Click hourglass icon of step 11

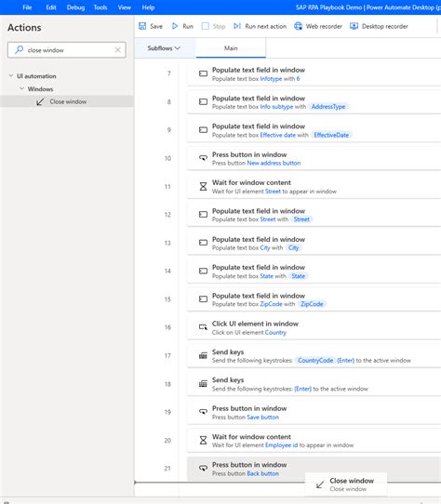pyautogui.click(x=203, y=186)
